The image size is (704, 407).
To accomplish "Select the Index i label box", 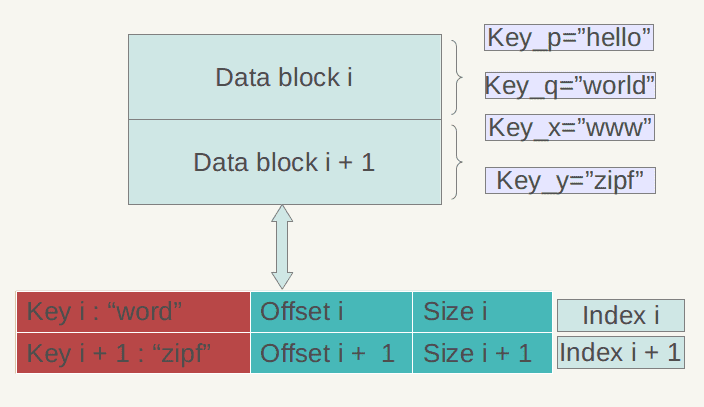I will click(620, 315).
